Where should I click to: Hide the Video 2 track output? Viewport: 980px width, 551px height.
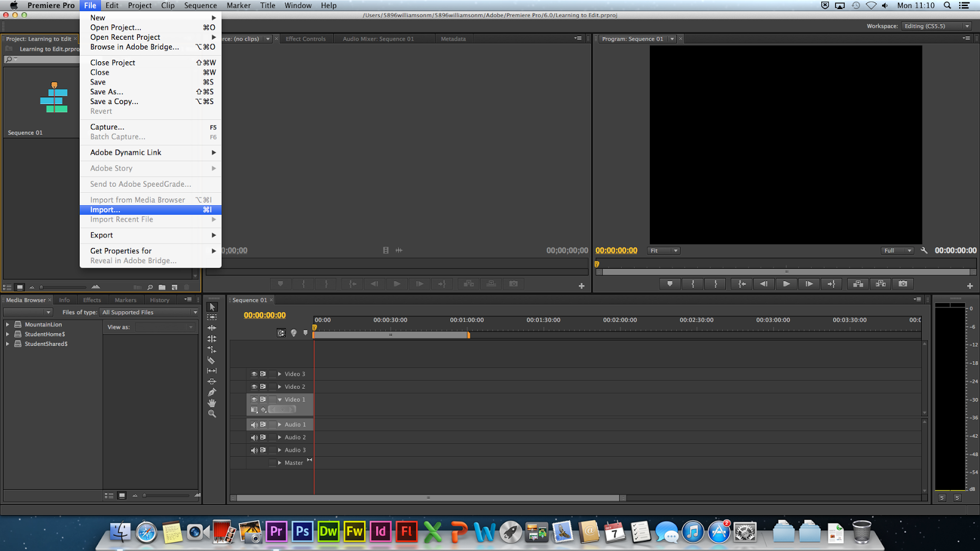point(254,387)
